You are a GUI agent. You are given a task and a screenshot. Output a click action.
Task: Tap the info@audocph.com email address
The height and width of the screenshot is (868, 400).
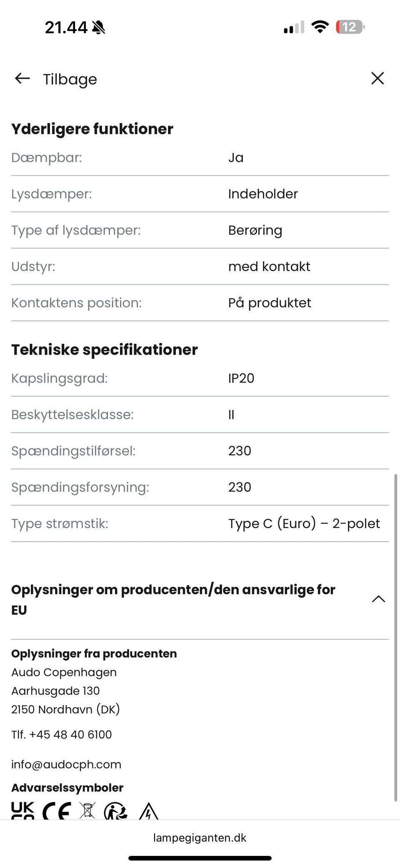[x=66, y=765]
